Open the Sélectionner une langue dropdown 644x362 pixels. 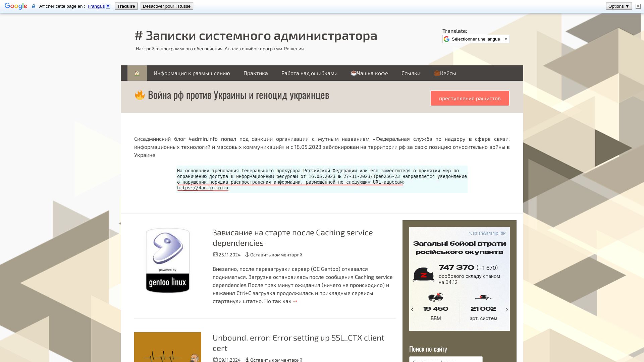point(475,39)
